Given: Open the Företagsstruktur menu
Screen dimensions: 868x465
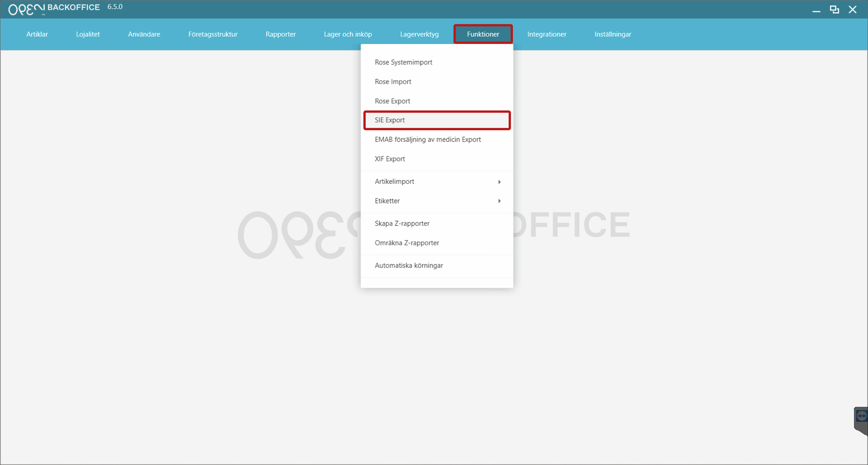Looking at the screenshot, I should [213, 34].
